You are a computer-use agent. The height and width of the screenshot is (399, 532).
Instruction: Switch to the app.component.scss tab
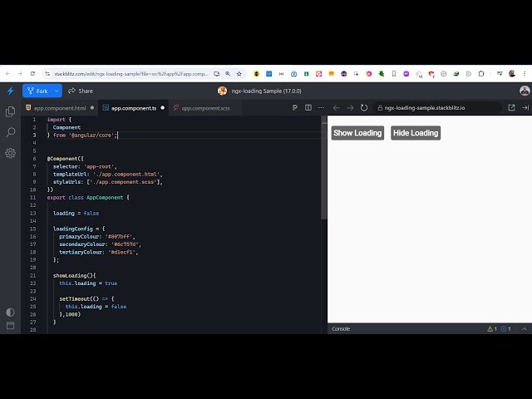[205, 108]
